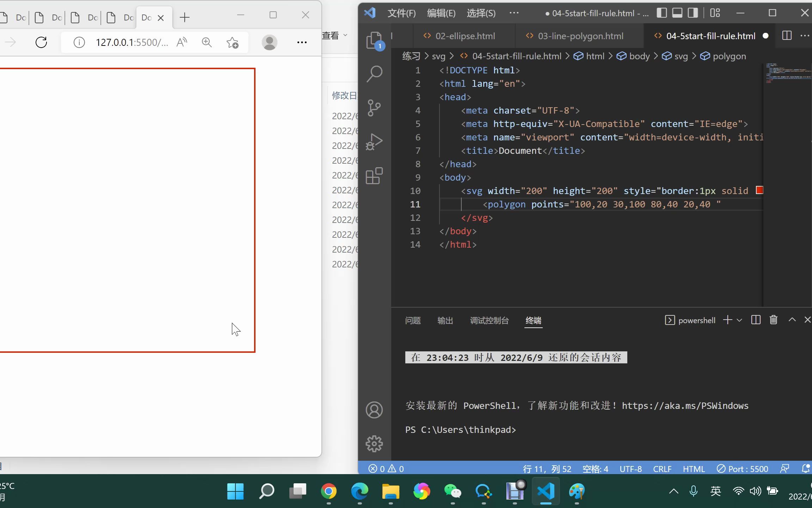Viewport: 812px width, 508px height.
Task: Open the terminal profile dropdown arrow
Action: [739, 320]
